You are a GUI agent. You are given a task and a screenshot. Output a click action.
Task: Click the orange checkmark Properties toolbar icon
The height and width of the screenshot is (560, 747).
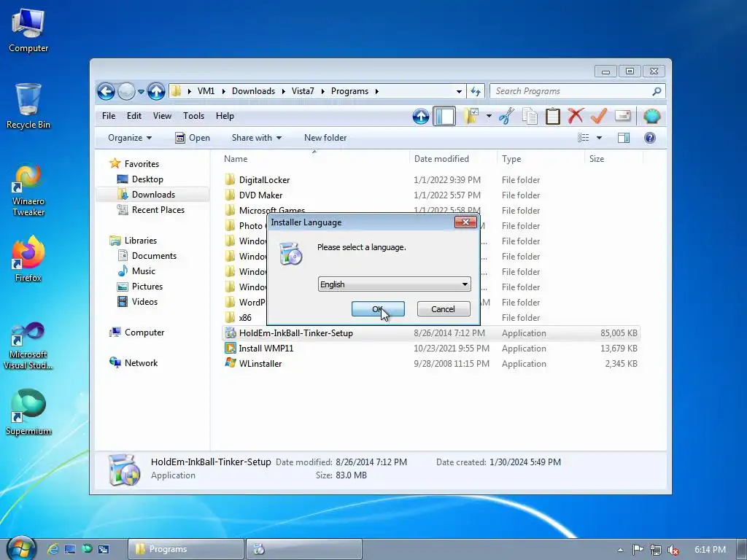[599, 115]
